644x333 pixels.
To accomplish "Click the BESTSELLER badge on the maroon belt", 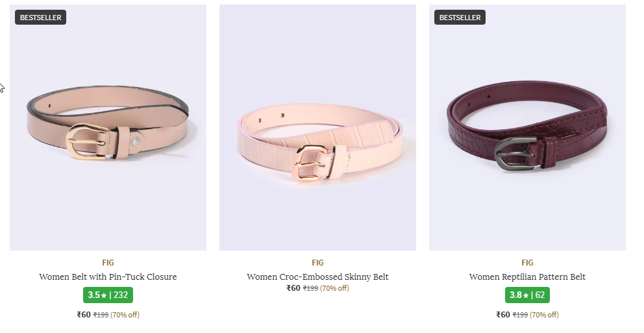I will point(460,18).
